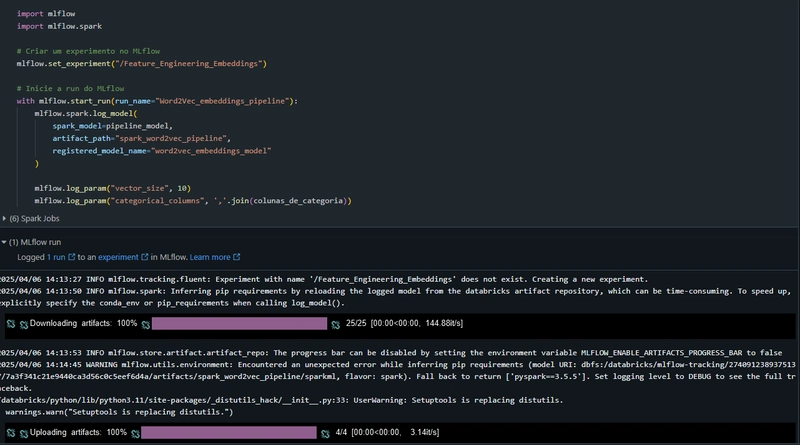
Task: Follow the "experiment" link to MLflow
Action: [118, 257]
